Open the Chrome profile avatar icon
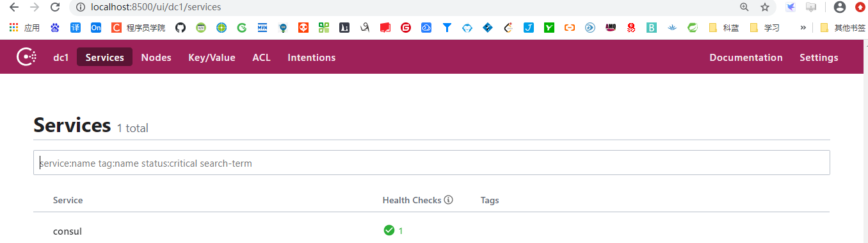868x243 pixels. pyautogui.click(x=840, y=7)
